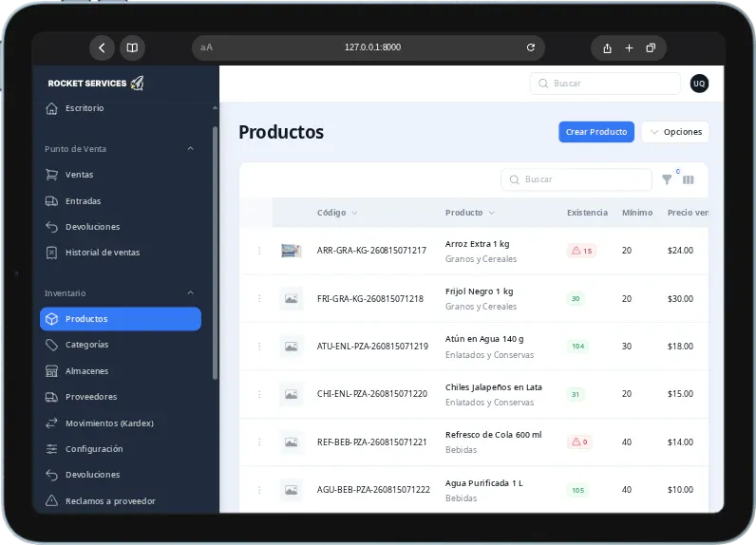The height and width of the screenshot is (545, 756).
Task: Open row actions menu for Agua Purificada 1 L
Action: click(259, 490)
